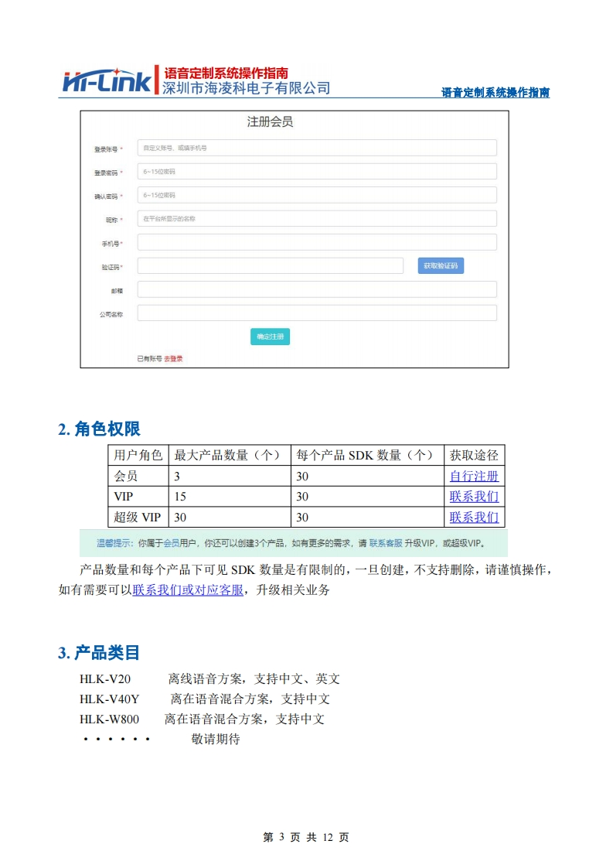Image resolution: width=613 pixels, height=868 pixels.
Task: Click the 手机号 input field
Action: (x=317, y=243)
